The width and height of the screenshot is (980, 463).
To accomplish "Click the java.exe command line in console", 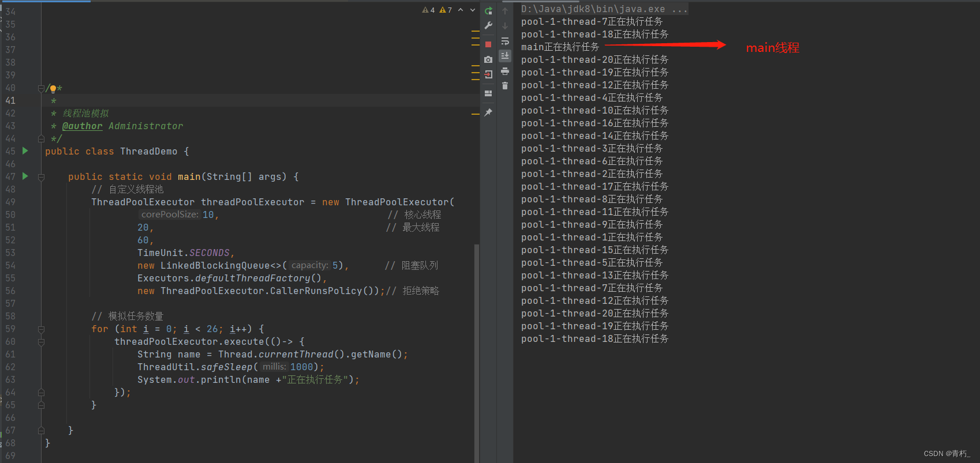I will (604, 9).
